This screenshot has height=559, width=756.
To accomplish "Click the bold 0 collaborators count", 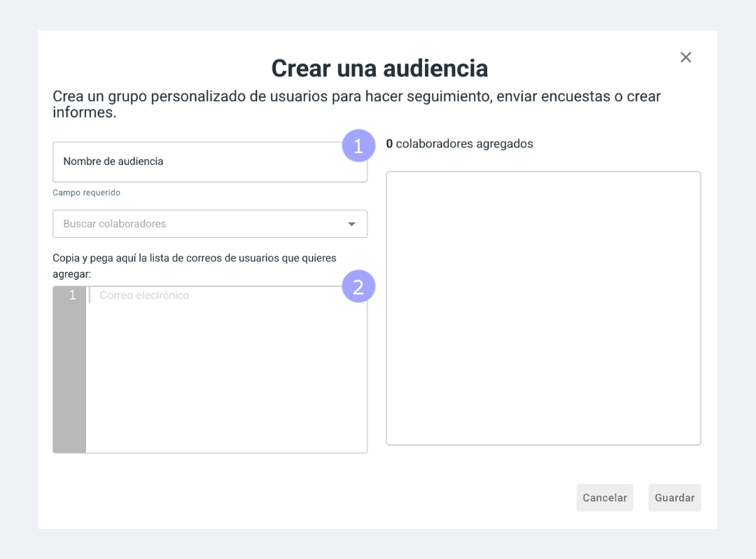I will [389, 144].
